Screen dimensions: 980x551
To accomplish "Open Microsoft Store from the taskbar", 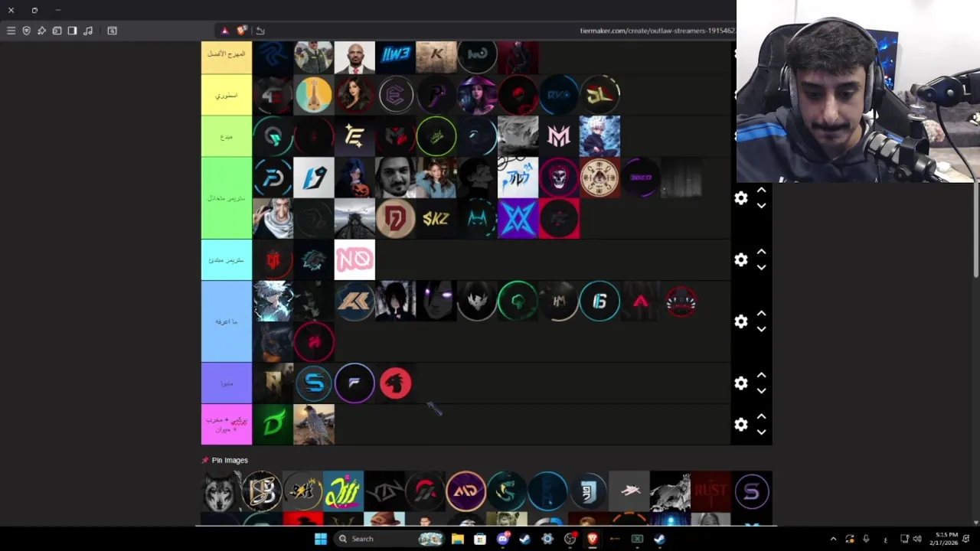I will (x=480, y=539).
